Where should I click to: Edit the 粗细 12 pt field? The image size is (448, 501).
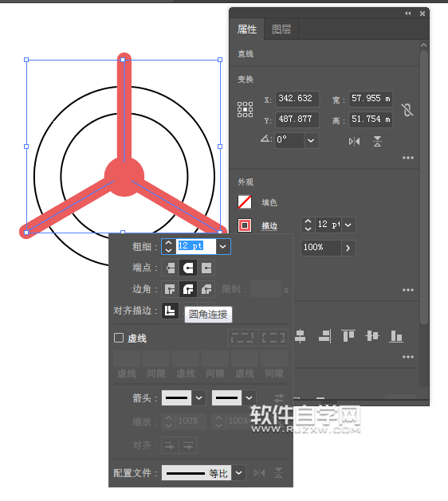tap(195, 246)
